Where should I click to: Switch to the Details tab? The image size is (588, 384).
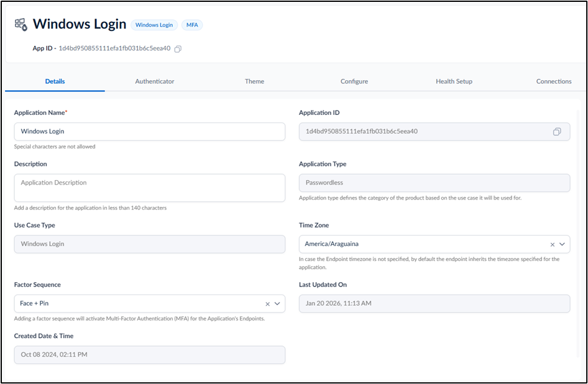(x=55, y=81)
